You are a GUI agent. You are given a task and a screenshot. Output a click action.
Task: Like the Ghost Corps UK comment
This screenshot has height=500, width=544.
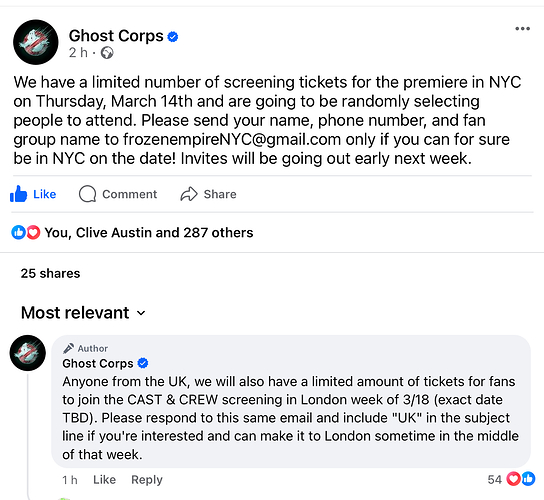[x=104, y=480]
